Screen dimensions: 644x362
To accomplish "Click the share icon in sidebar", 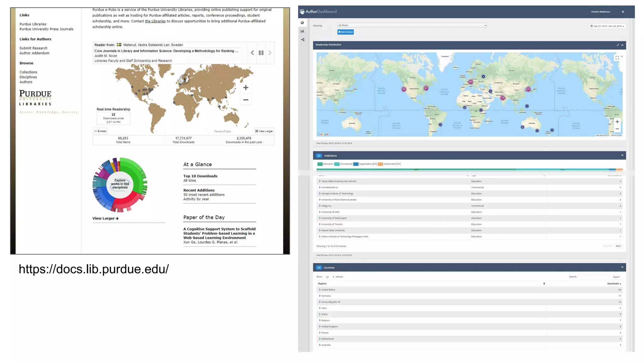I will click(303, 40).
